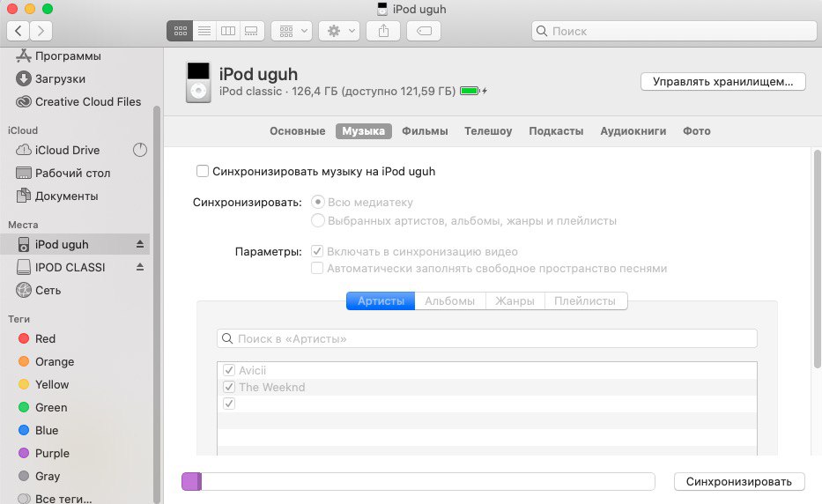The image size is (822, 504).
Task: Click the Поиск в «Артисты» field
Action: tap(487, 338)
